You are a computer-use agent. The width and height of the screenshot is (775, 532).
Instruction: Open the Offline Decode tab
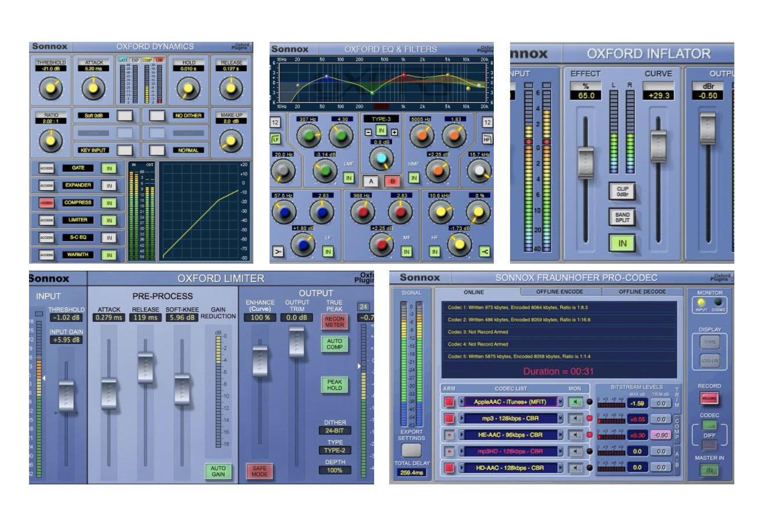[x=642, y=292]
